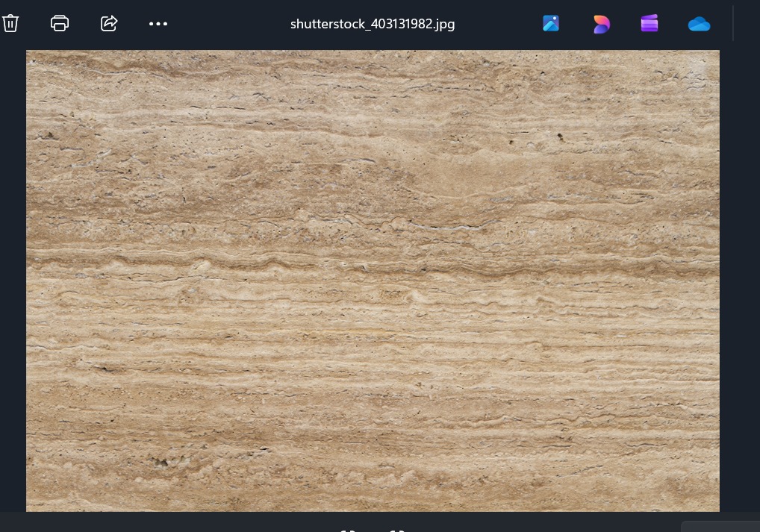Click the left partially visible bottom icon
This screenshot has width=760, height=532.
click(x=348, y=530)
